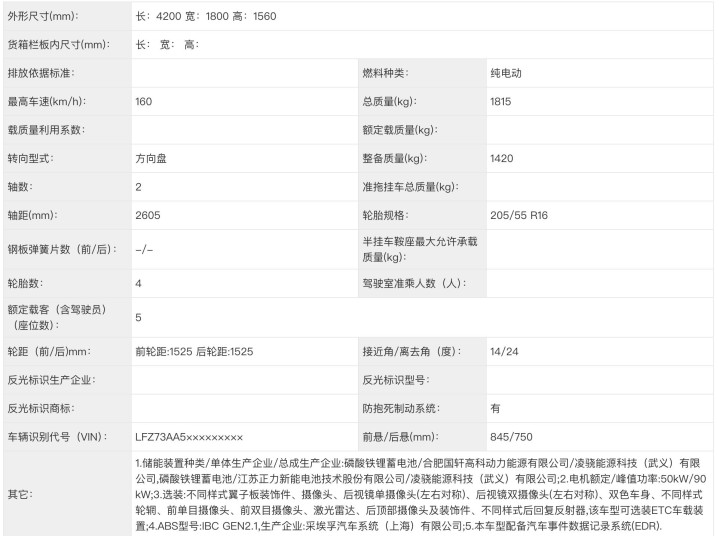Image resolution: width=719 pixels, height=536 pixels.
Task: Select the ABS value 有
Action: (x=495, y=409)
